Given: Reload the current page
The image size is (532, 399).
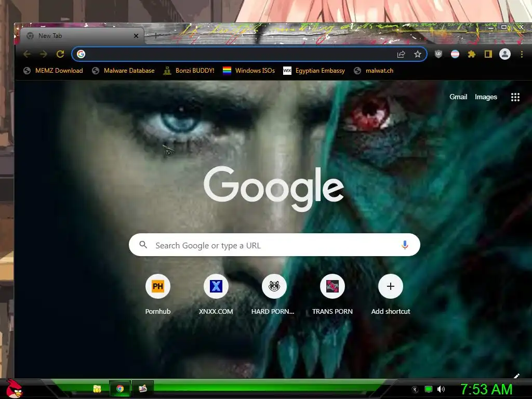Looking at the screenshot, I should (60, 54).
